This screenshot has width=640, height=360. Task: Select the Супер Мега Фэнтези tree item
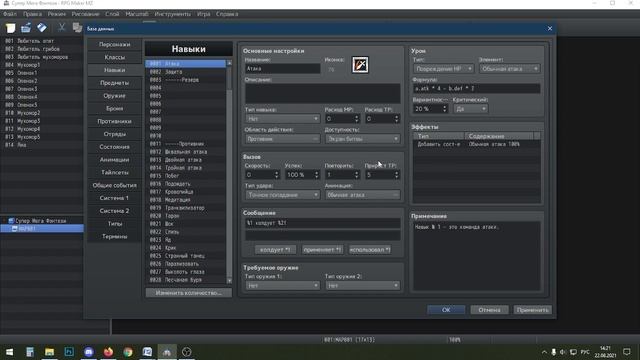(40, 221)
